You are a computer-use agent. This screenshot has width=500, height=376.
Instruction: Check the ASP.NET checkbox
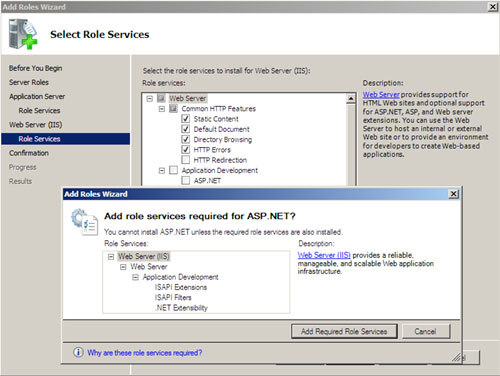pos(186,181)
